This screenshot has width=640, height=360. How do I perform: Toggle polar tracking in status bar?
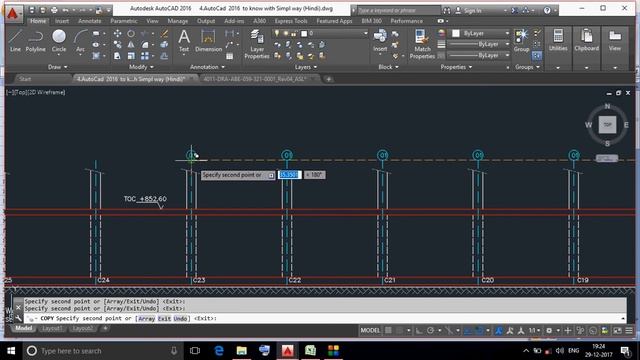point(431,330)
